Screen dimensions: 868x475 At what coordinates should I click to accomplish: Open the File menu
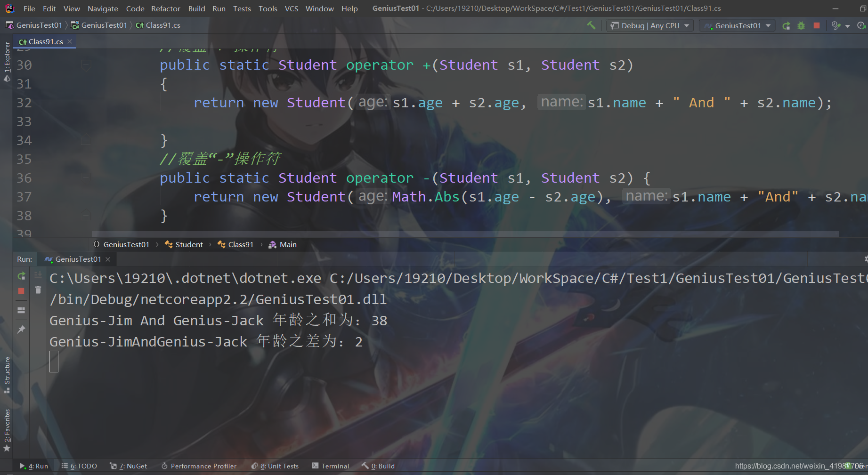tap(29, 8)
